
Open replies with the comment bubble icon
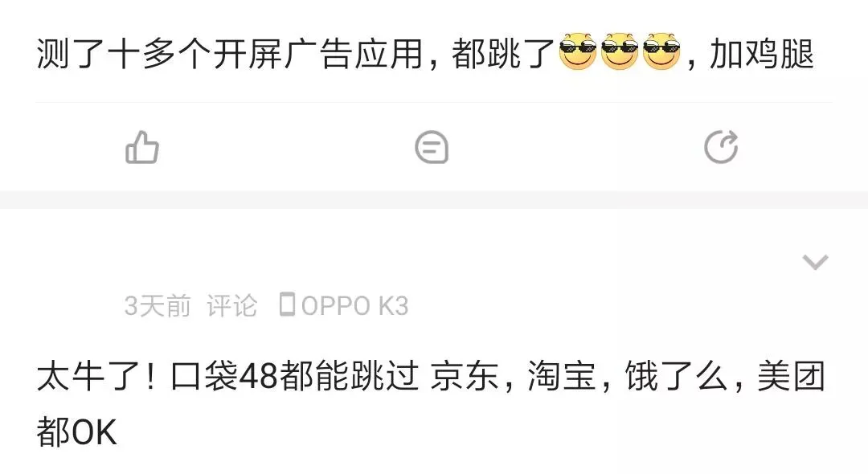432,147
